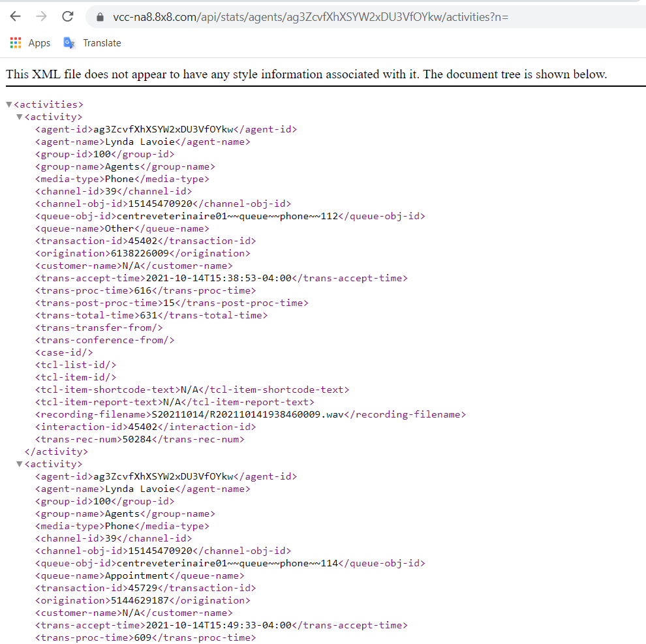
Task: Click the first agent-name Lynda Lavoie line
Action: (142, 142)
